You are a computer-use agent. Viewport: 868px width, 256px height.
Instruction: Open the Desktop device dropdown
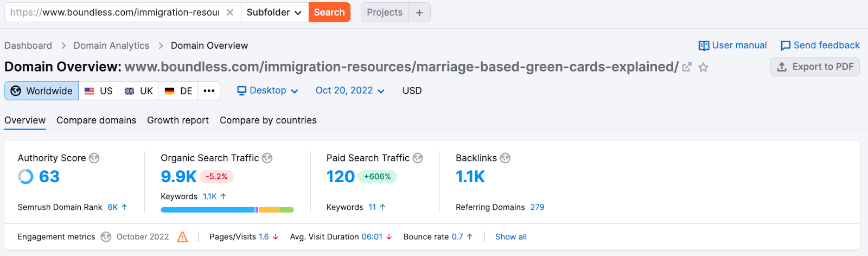(x=267, y=91)
